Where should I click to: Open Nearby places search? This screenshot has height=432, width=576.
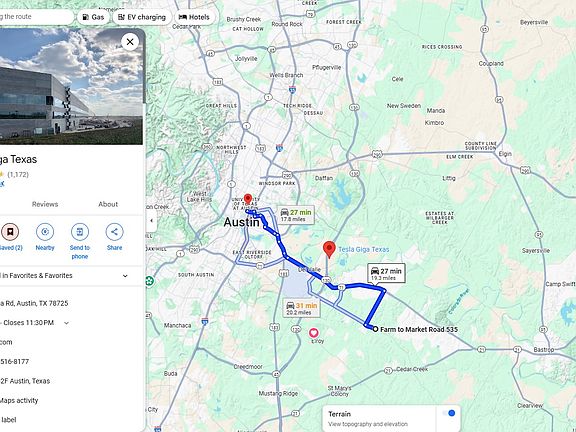tap(45, 232)
